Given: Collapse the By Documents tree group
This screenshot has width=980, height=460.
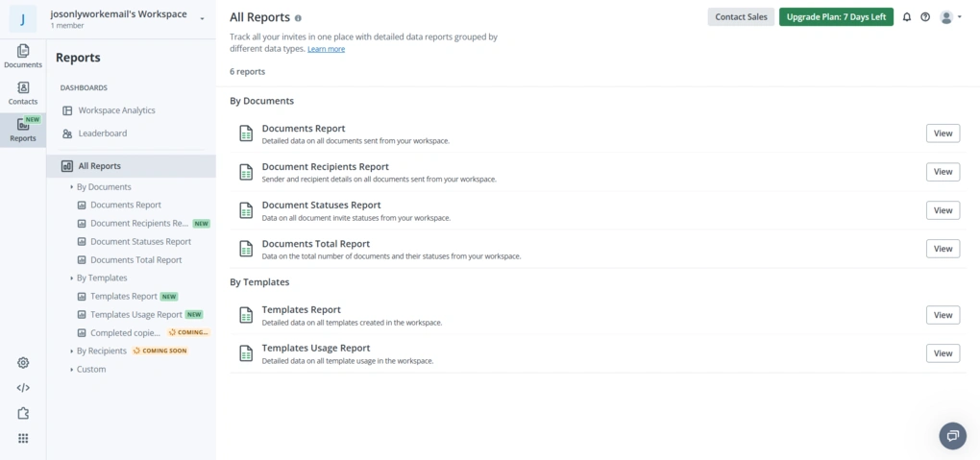Looking at the screenshot, I should click(72, 187).
